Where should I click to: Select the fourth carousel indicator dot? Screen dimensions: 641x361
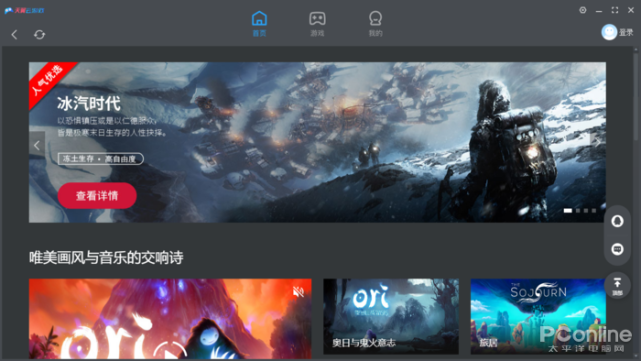point(594,211)
